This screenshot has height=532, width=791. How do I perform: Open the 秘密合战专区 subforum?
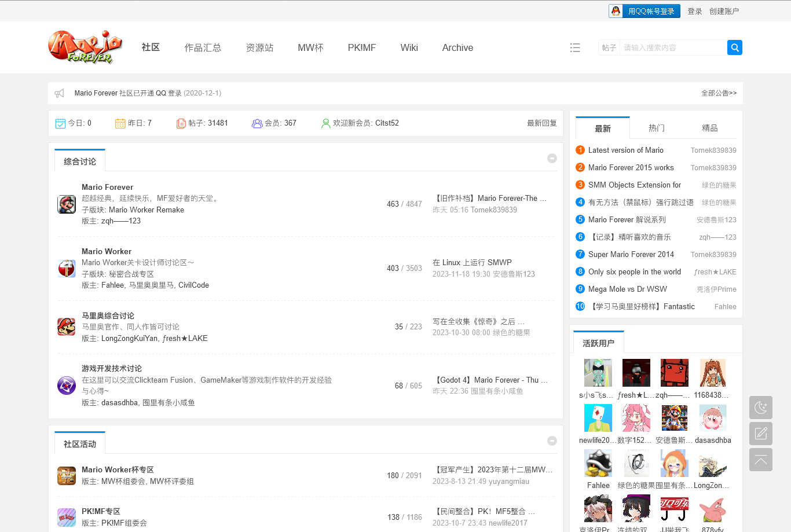pyautogui.click(x=131, y=274)
